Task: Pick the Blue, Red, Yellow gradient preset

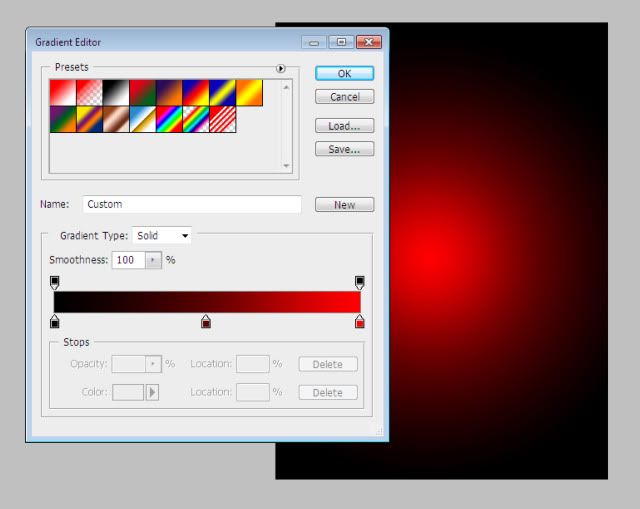Action: tap(196, 93)
